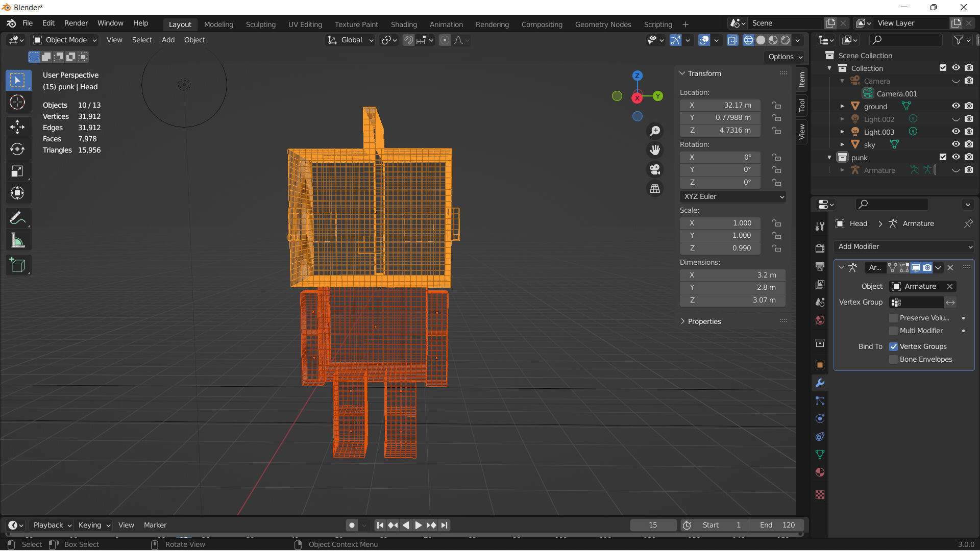Open Object properties orange square tab
This screenshot has width=980, height=551.
point(820,365)
